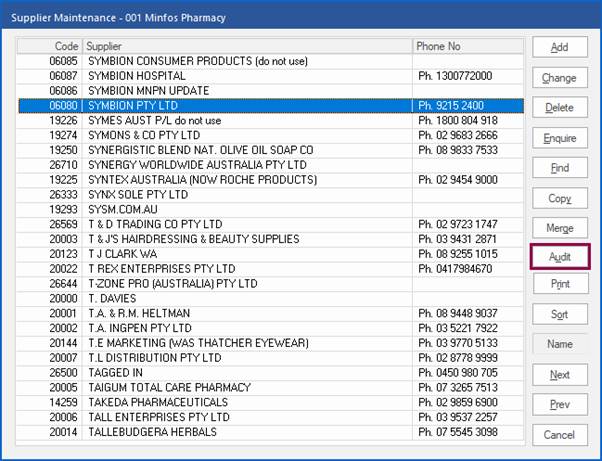602x461 pixels.
Task: Click supplier code 26500
Action: pos(63,372)
